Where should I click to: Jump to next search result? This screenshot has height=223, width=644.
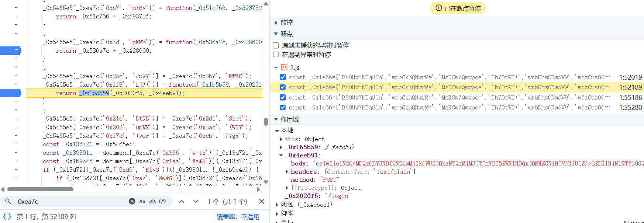click(x=196, y=201)
